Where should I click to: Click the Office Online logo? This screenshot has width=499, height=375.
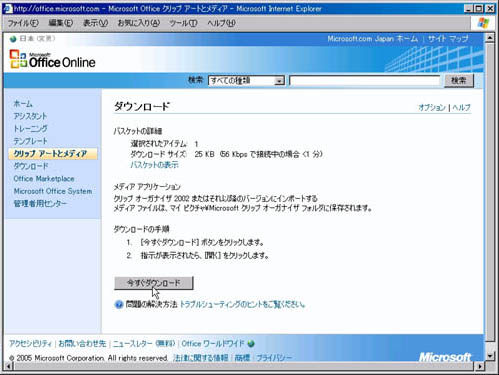click(x=53, y=59)
